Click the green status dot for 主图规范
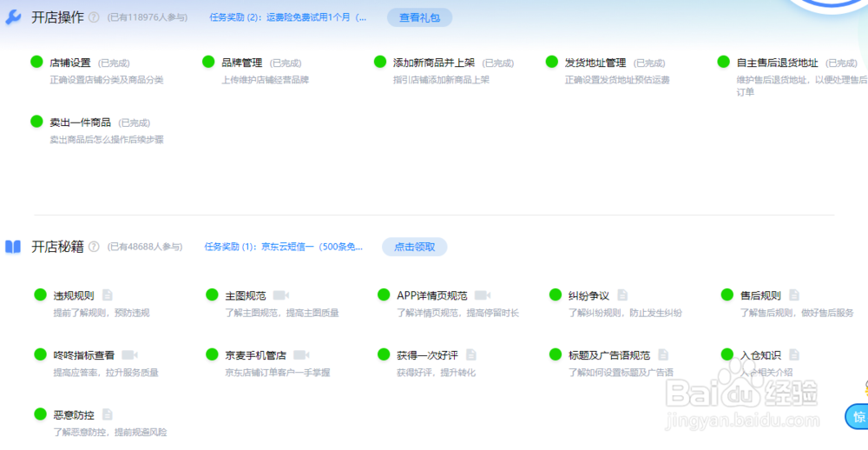 212,294
